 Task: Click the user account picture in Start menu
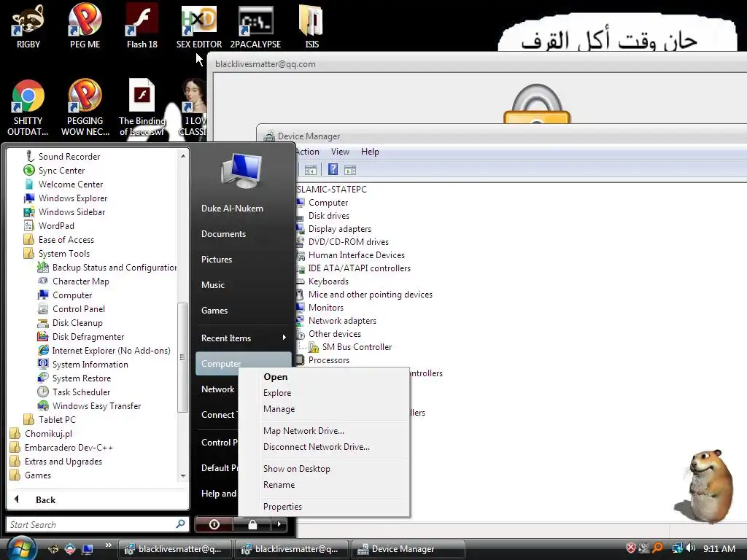point(241,171)
